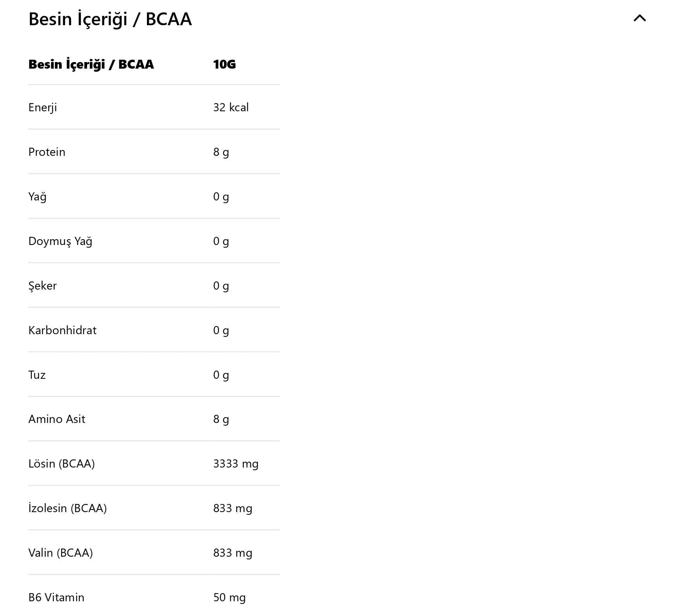Collapse the Besin İçeriği / BCAA section chevron
This screenshot has width=678, height=616.
click(639, 18)
